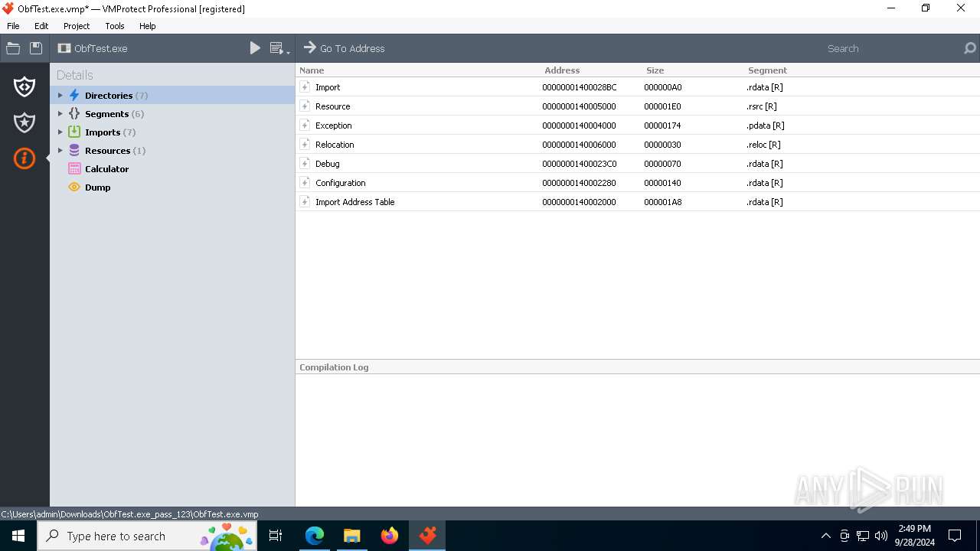980x551 pixels.
Task: Open the Tools menu
Action: point(115,26)
